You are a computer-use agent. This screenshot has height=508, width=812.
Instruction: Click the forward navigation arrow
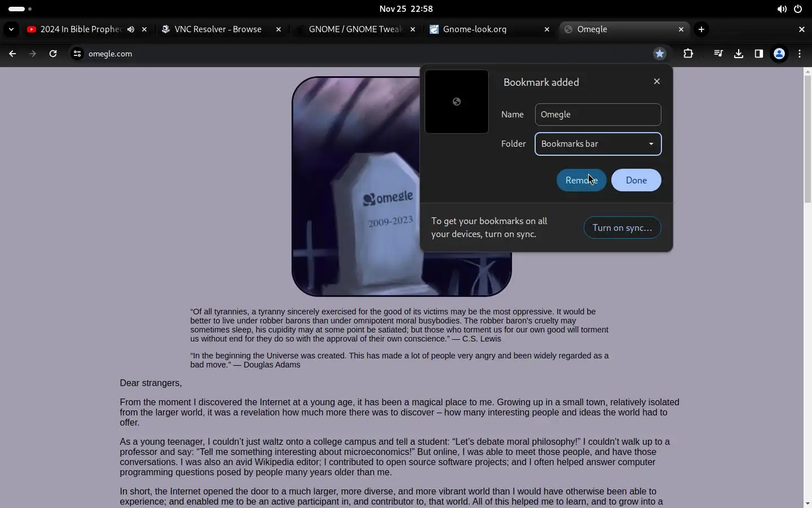33,54
